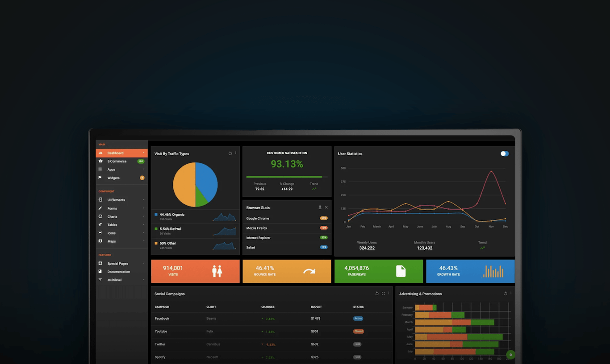Click the Documentation book icon
The width and height of the screenshot is (610, 364).
click(x=100, y=271)
